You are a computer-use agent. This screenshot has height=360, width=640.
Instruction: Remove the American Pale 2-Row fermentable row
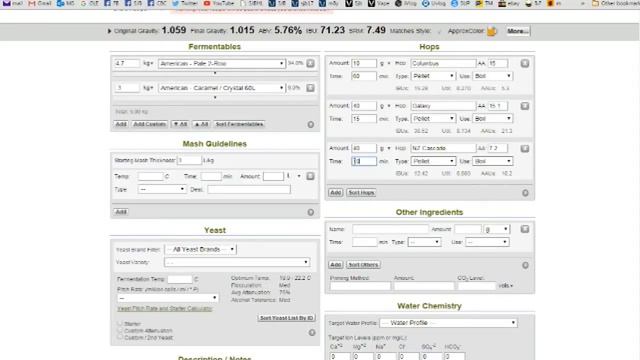click(311, 63)
